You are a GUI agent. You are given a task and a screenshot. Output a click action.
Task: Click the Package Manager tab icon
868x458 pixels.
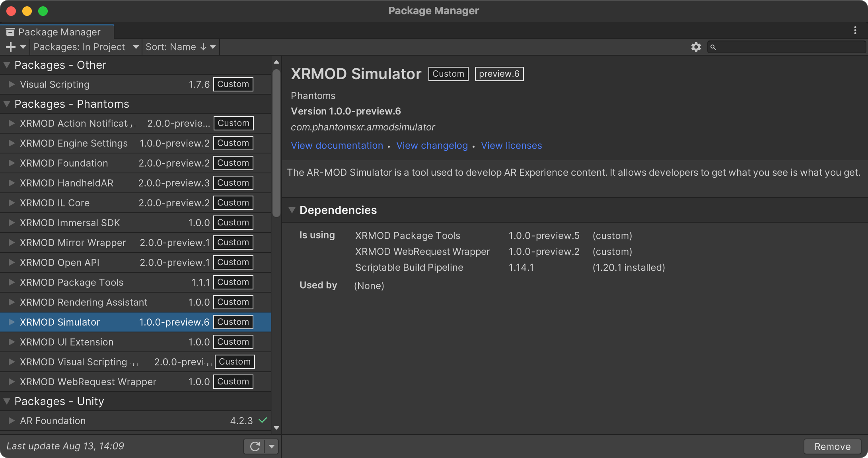tap(10, 32)
